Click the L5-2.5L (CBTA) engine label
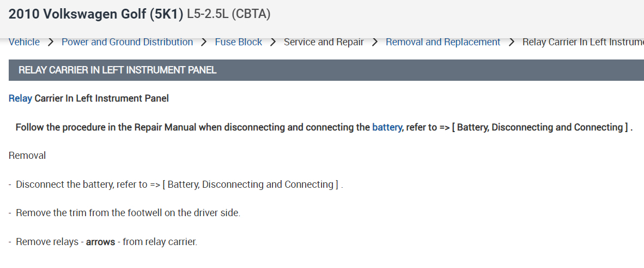This screenshot has width=644, height=268. coord(229,14)
